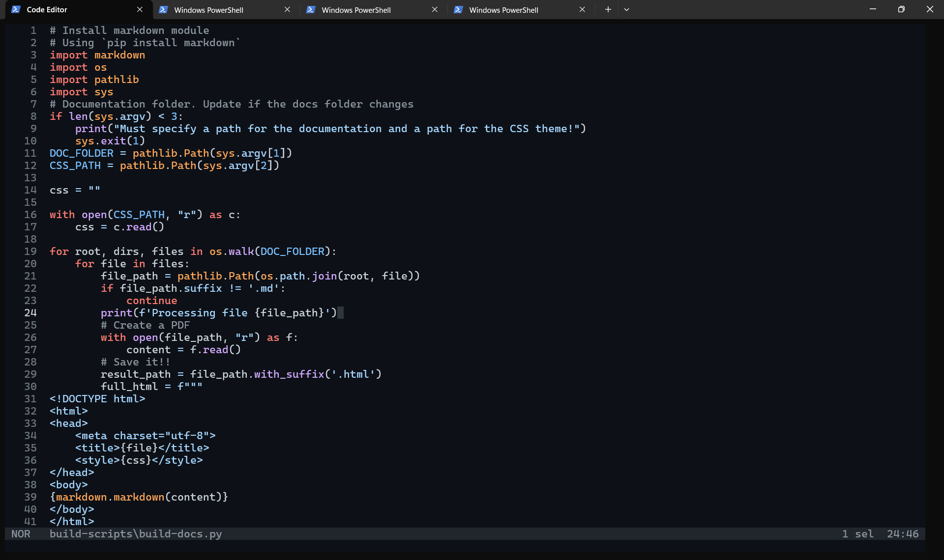The width and height of the screenshot is (944, 560).
Task: Click '<!DOCTYPE html>' on line 31
Action: [x=97, y=399]
